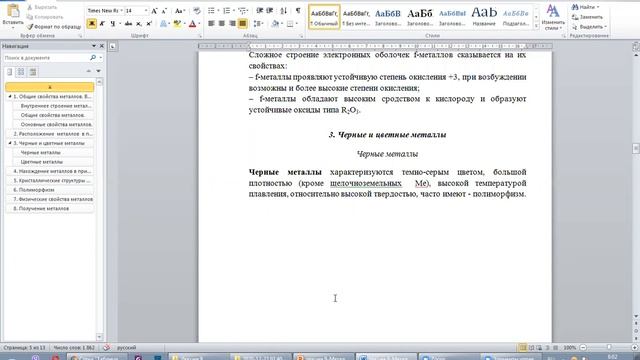The height and width of the screenshot is (360, 640).
Task: Go to next heading with down arrow
Action: [x=98, y=71]
